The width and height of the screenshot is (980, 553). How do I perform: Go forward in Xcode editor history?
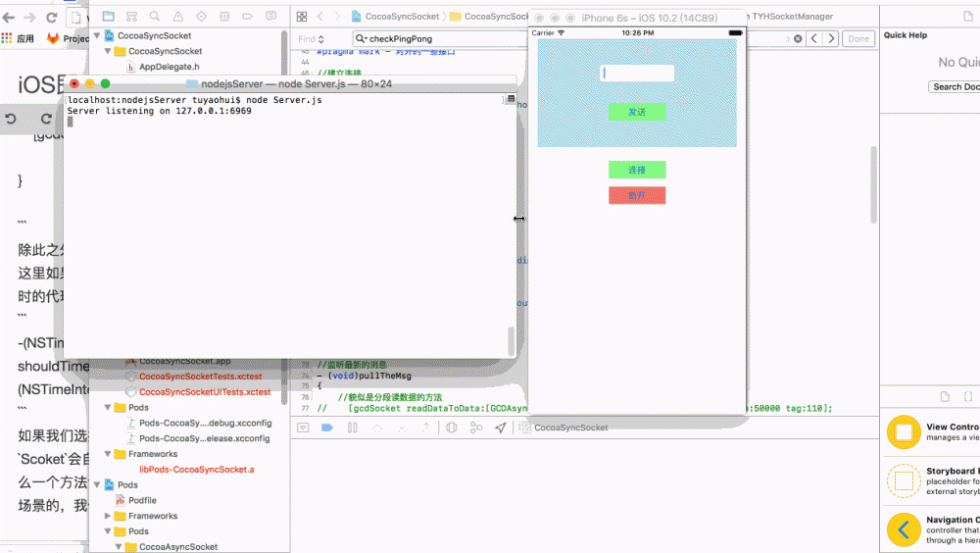[x=338, y=17]
